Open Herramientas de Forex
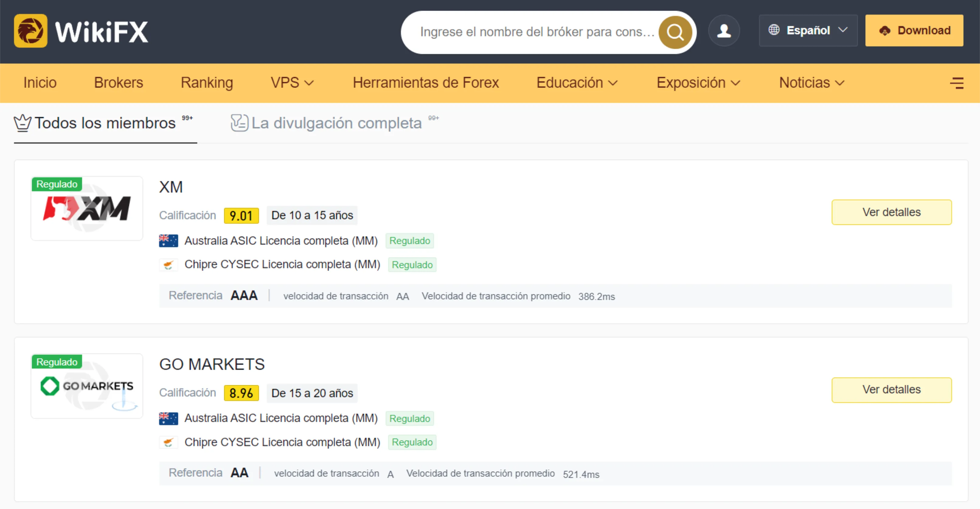Screen dimensions: 980x509 (426, 83)
